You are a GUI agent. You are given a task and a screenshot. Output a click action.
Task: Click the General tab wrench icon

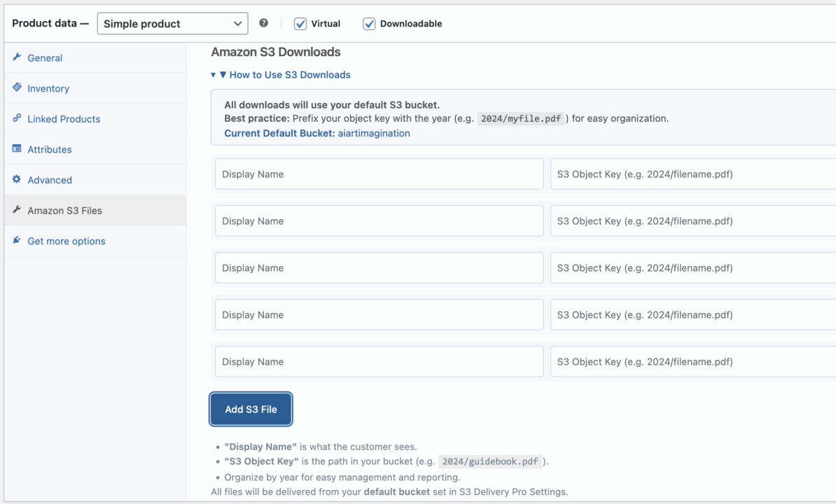point(17,57)
